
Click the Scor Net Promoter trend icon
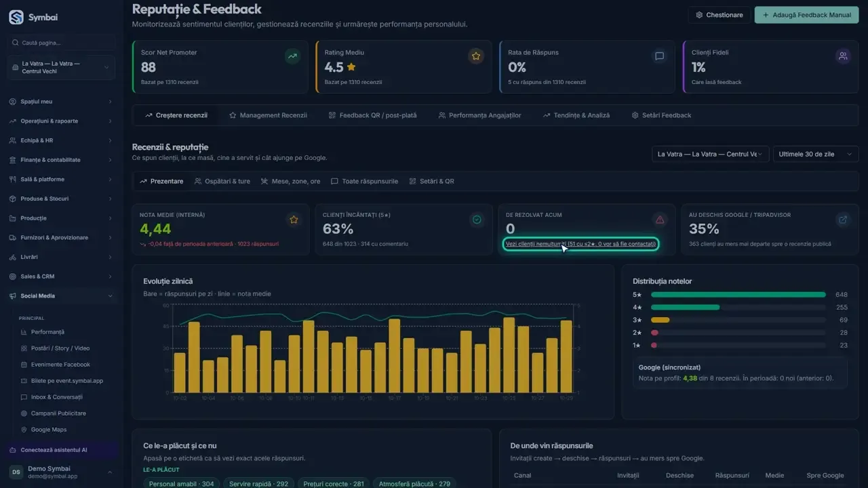coord(292,56)
